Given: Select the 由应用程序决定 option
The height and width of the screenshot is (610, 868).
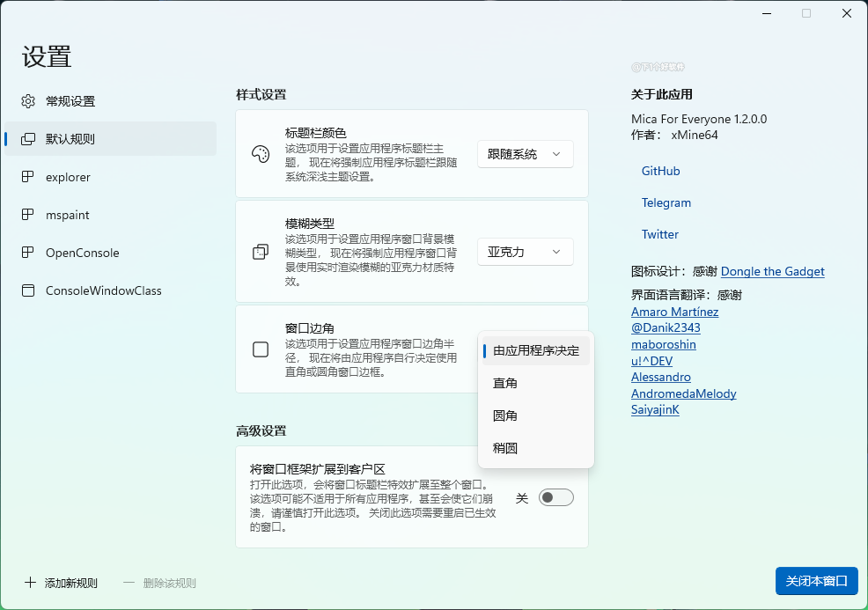Looking at the screenshot, I should coord(536,350).
